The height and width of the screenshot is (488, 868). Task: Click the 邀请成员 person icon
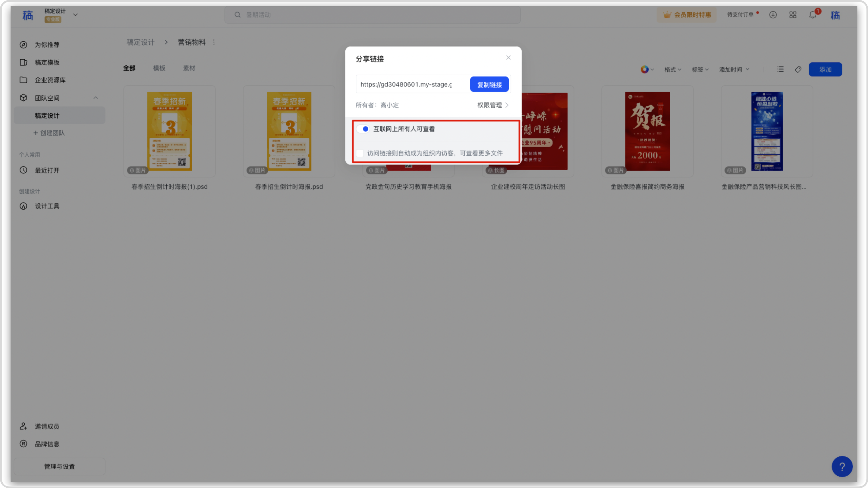23,426
